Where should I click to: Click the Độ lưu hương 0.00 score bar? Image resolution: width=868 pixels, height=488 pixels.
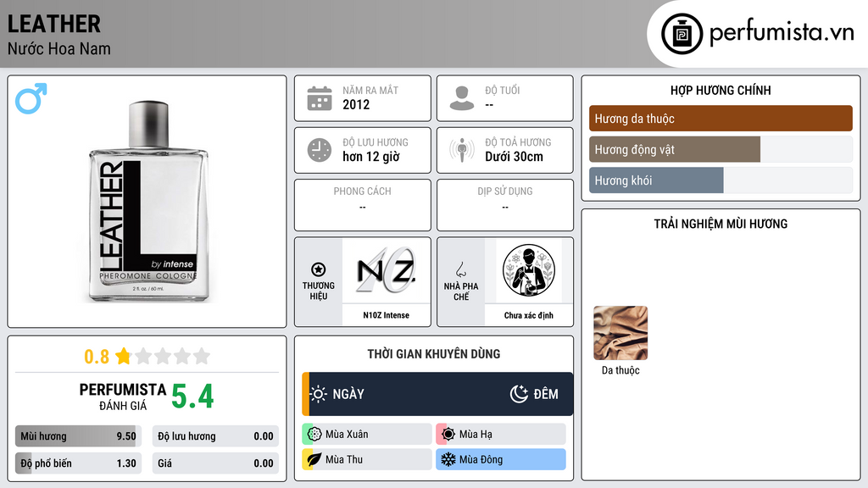click(x=215, y=436)
